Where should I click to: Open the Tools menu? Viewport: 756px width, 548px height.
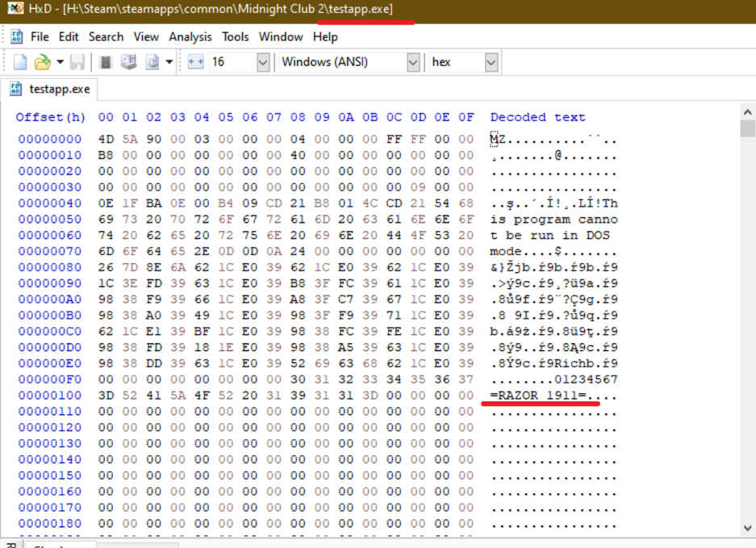pyautogui.click(x=236, y=37)
